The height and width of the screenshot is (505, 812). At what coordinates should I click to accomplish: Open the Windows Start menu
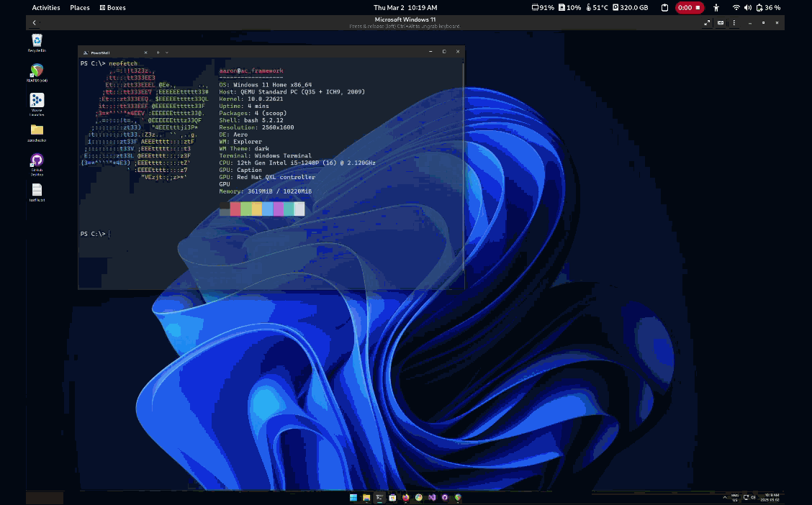point(353,497)
